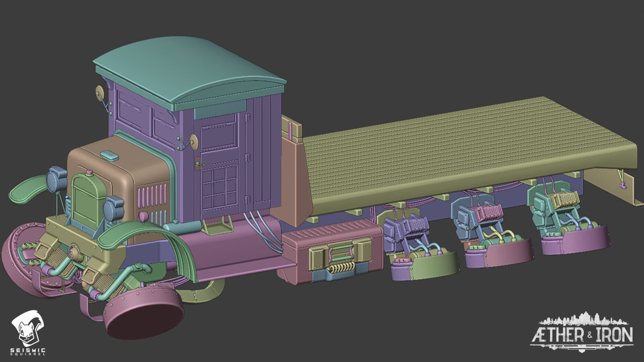The image size is (644, 362).
Task: Select the pink toolbox under the flatbed
Action: 331,251
